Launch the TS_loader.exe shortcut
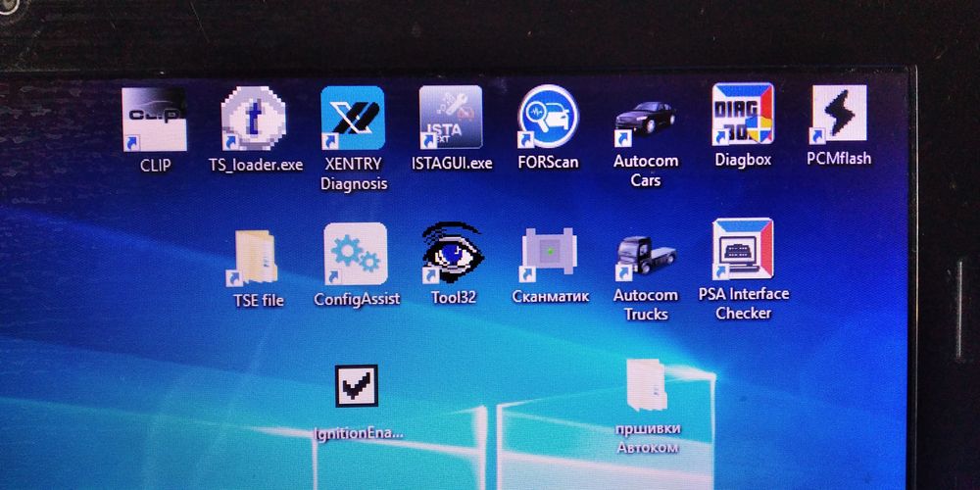 tap(253, 119)
